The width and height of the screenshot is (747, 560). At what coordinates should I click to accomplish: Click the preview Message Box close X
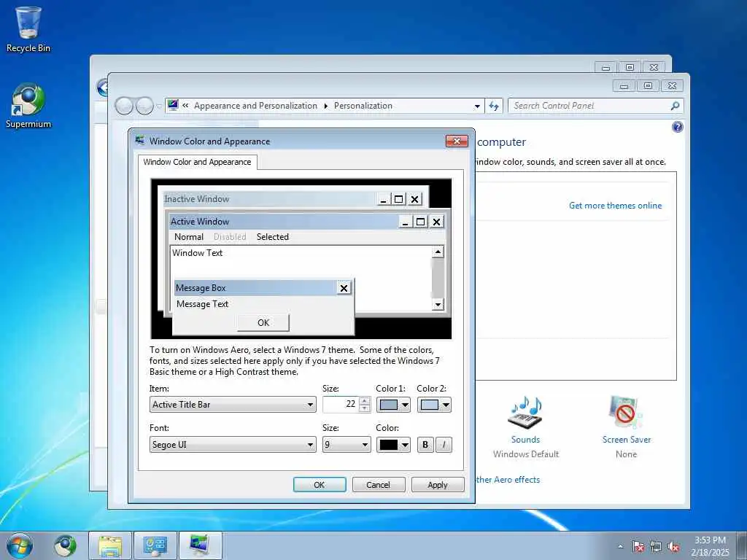click(x=344, y=287)
